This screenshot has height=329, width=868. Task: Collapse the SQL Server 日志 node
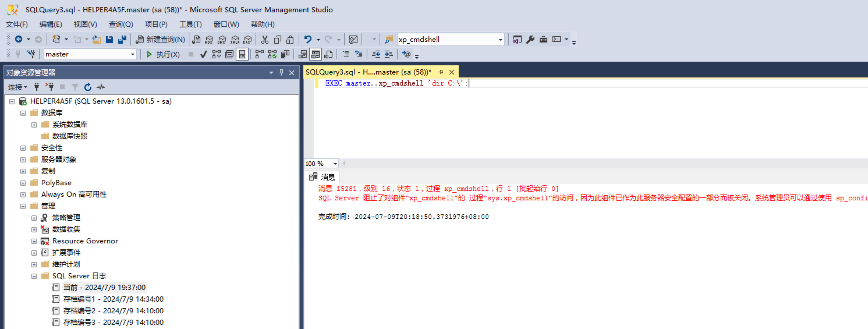34,276
